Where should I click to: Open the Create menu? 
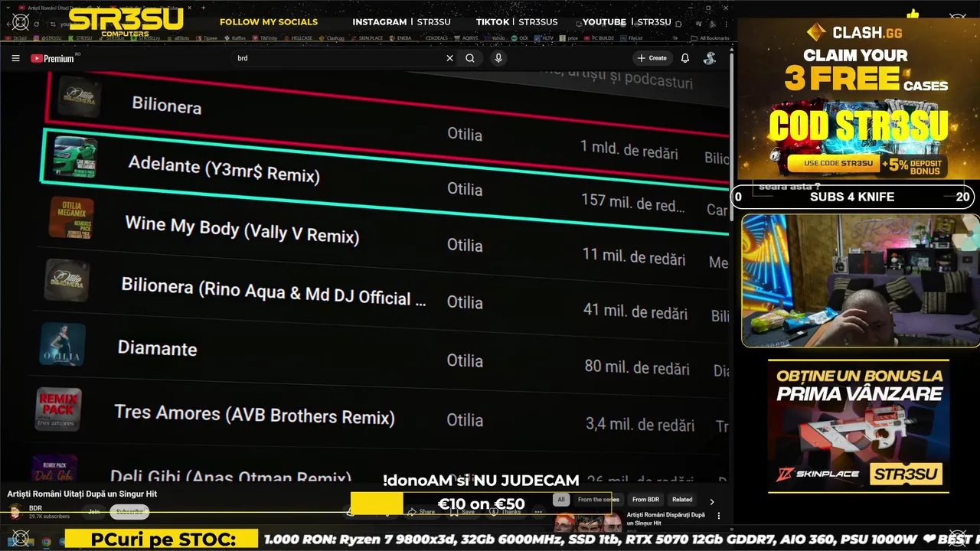point(652,58)
